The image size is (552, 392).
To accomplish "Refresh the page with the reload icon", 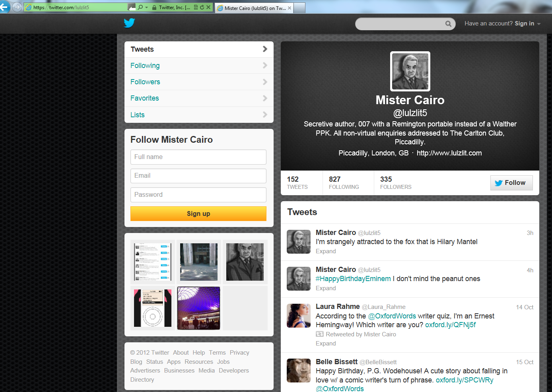I will pyautogui.click(x=202, y=7).
